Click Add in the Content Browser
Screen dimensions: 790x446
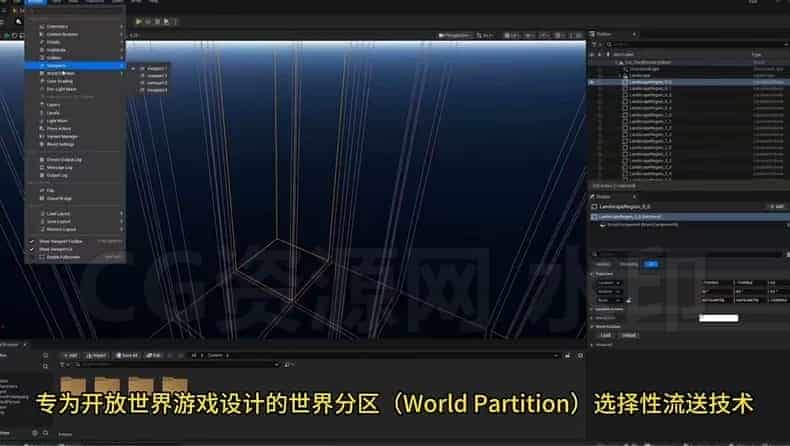click(71, 355)
